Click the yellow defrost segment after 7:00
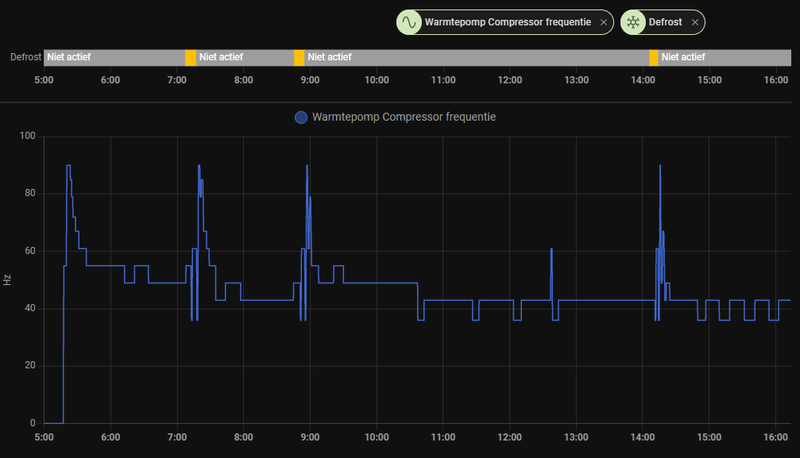The image size is (800, 458). (x=190, y=58)
